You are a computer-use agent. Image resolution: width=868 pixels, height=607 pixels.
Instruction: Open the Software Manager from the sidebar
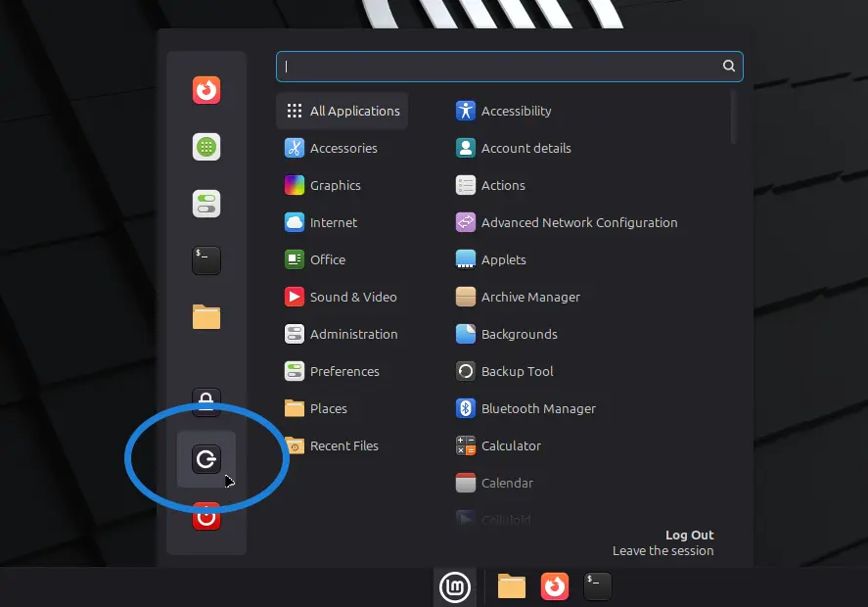pos(206,147)
